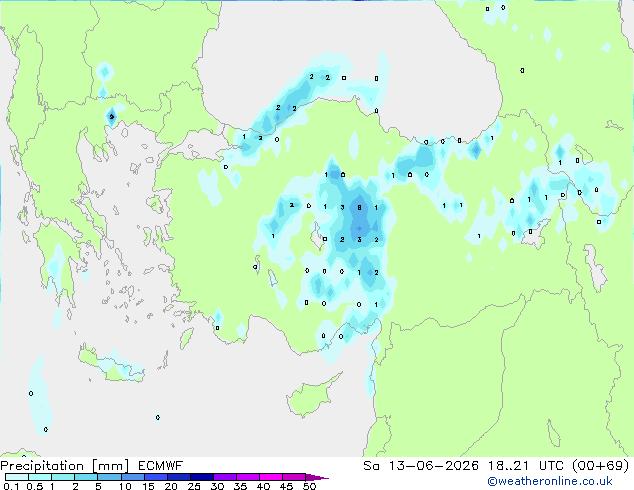The height and width of the screenshot is (490, 634).
Task: Click the 5–10 mm legend color swatch
Action: point(109,477)
